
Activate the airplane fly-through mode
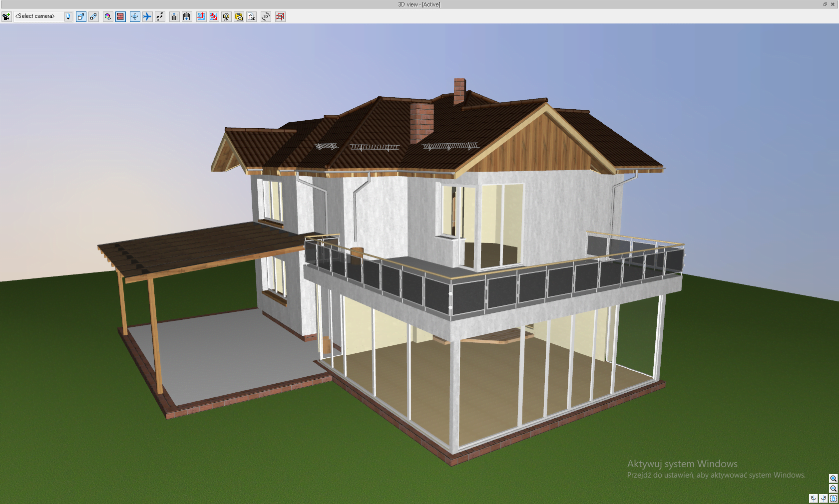coord(147,16)
